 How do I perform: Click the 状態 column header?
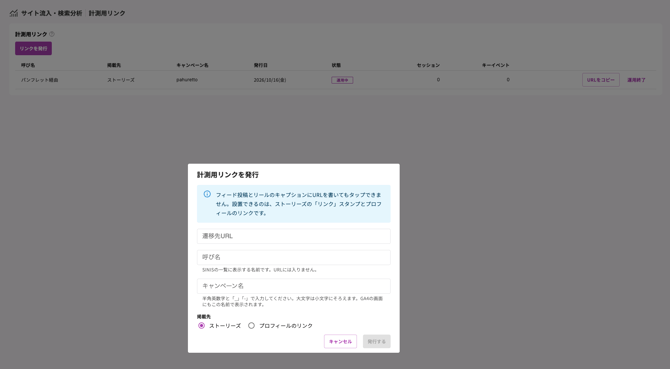coord(336,65)
